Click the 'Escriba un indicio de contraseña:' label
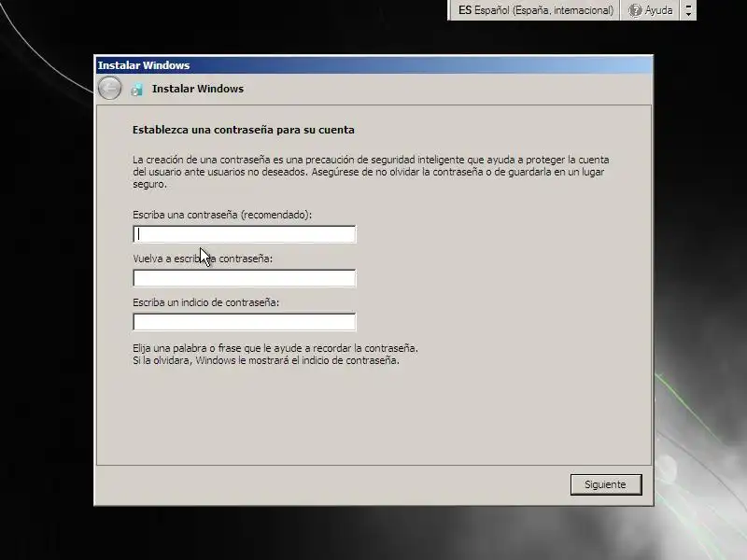Image resolution: width=747 pixels, height=560 pixels. pyautogui.click(x=205, y=302)
